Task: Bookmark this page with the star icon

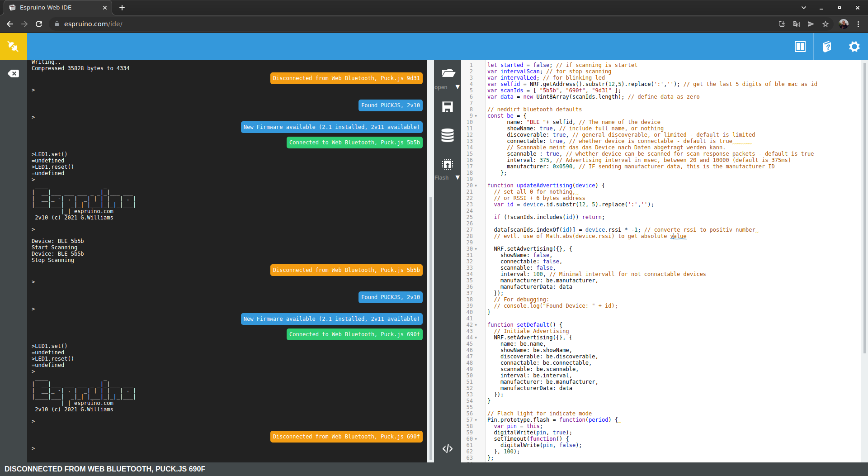Action: tap(826, 24)
